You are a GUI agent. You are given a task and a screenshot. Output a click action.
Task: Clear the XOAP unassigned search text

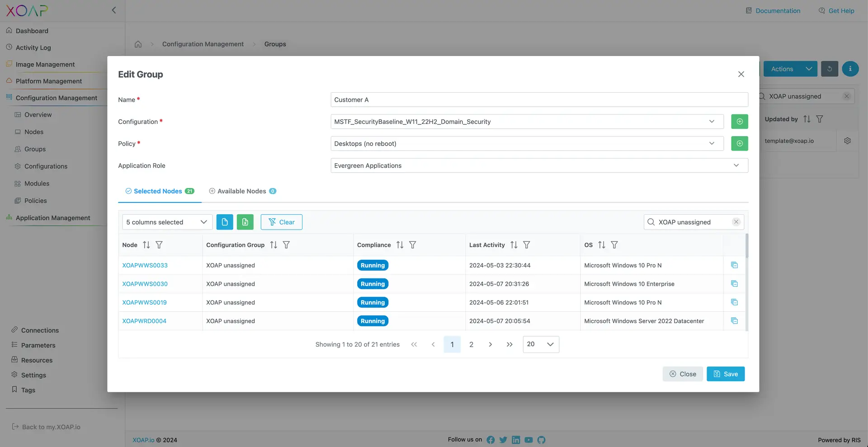[736, 222]
